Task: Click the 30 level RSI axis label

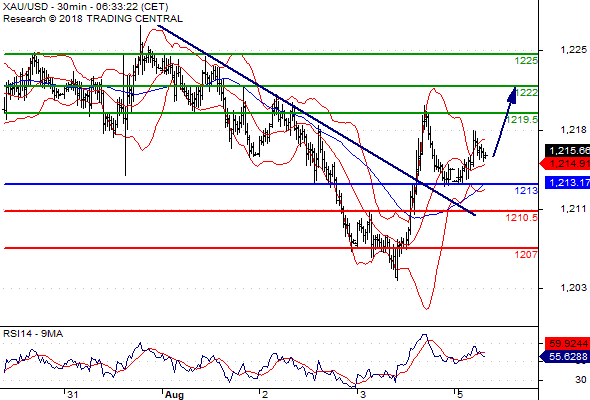Action: click(581, 380)
